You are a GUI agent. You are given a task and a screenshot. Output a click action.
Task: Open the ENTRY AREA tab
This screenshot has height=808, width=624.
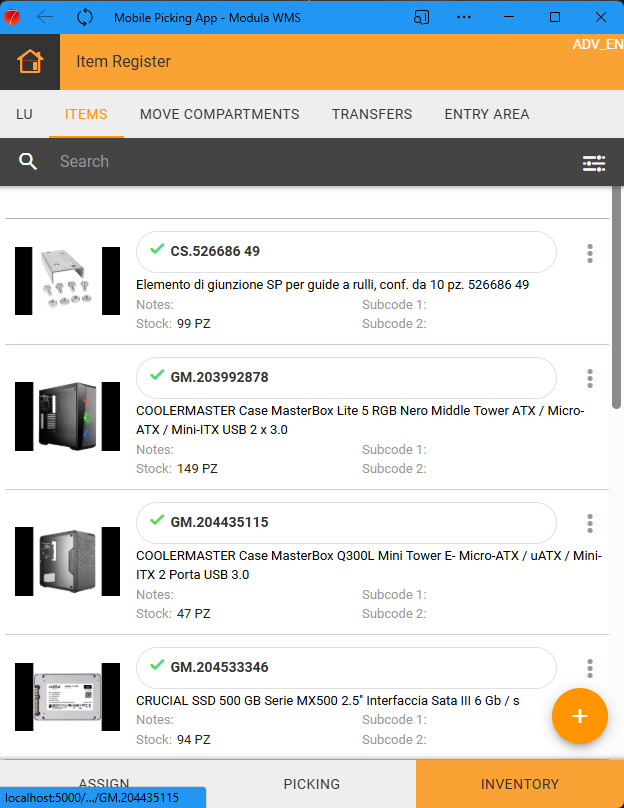pos(487,114)
